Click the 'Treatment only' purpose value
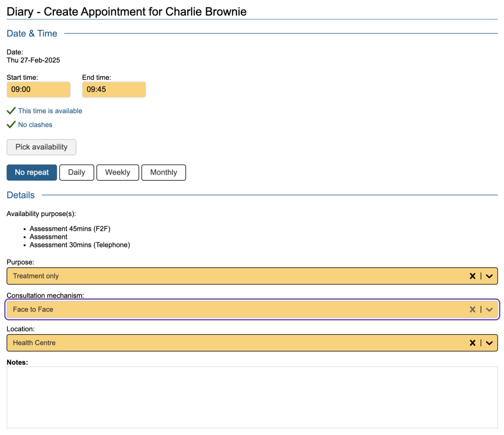504x435 pixels. point(36,276)
